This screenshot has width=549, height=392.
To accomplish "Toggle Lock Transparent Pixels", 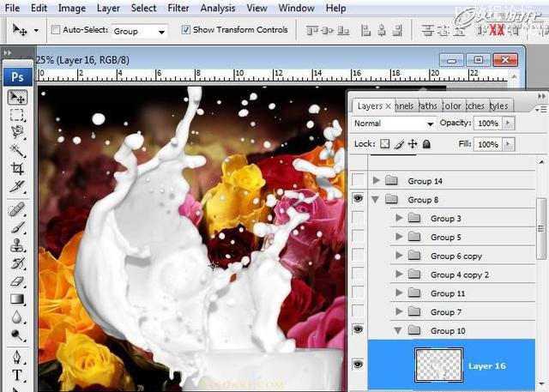I will click(x=385, y=144).
